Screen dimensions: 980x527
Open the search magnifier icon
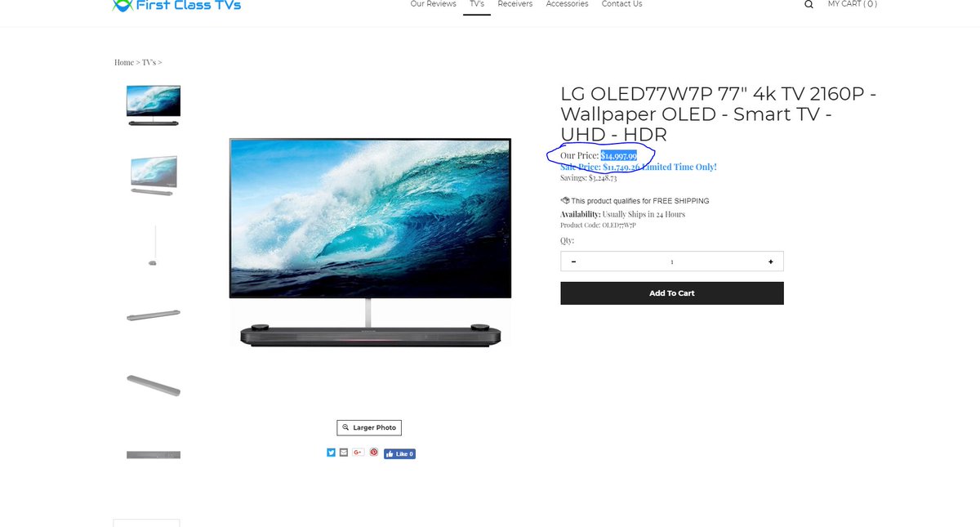coord(808,4)
